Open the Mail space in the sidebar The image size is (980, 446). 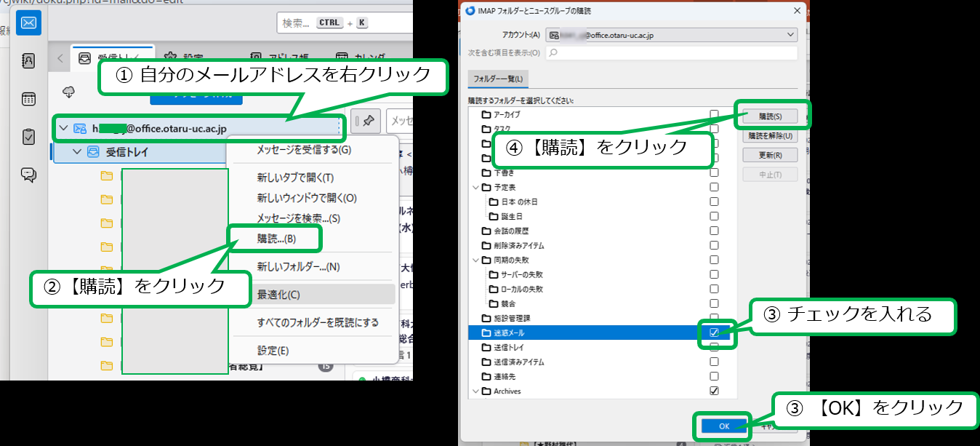click(x=28, y=23)
